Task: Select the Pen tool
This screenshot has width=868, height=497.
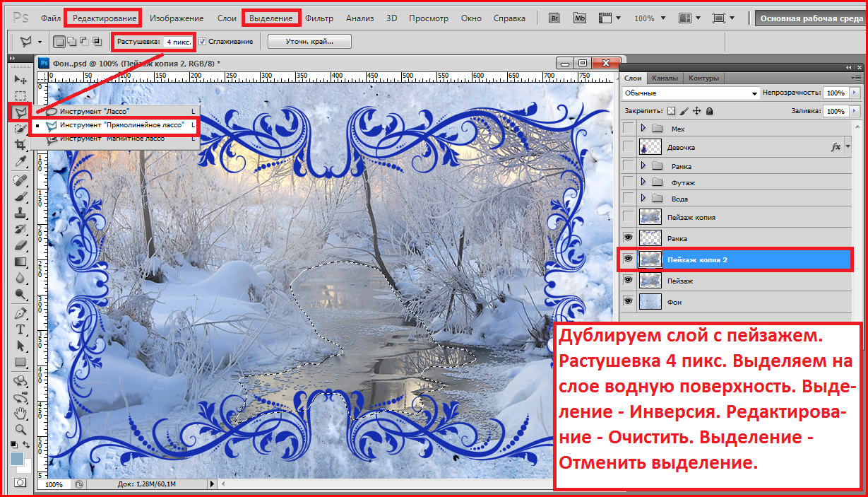Action: tap(20, 313)
